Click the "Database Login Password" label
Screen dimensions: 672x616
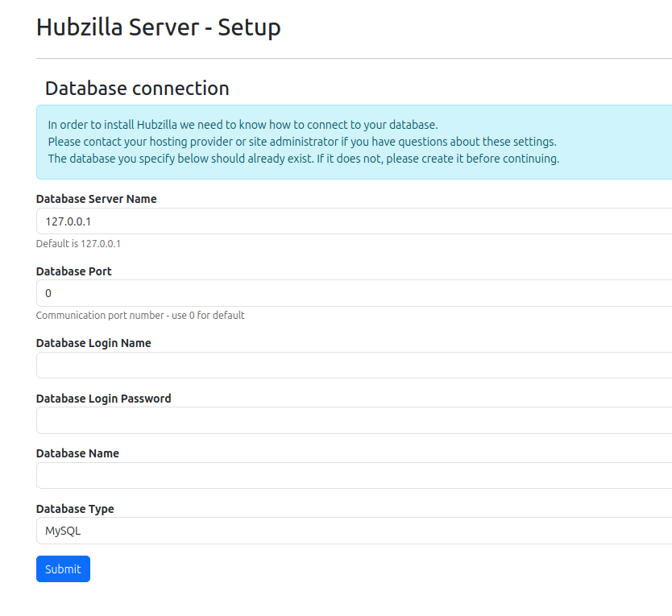pos(103,398)
